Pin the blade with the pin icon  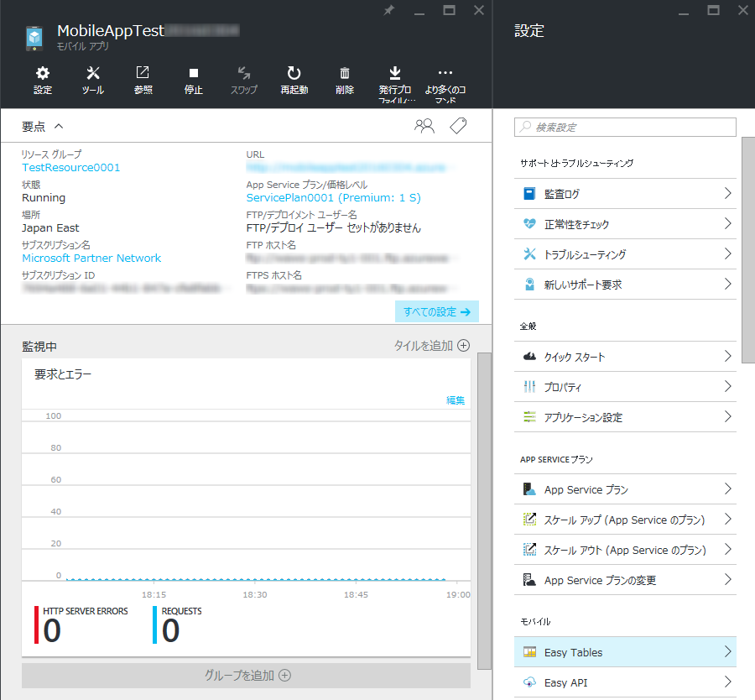[389, 10]
